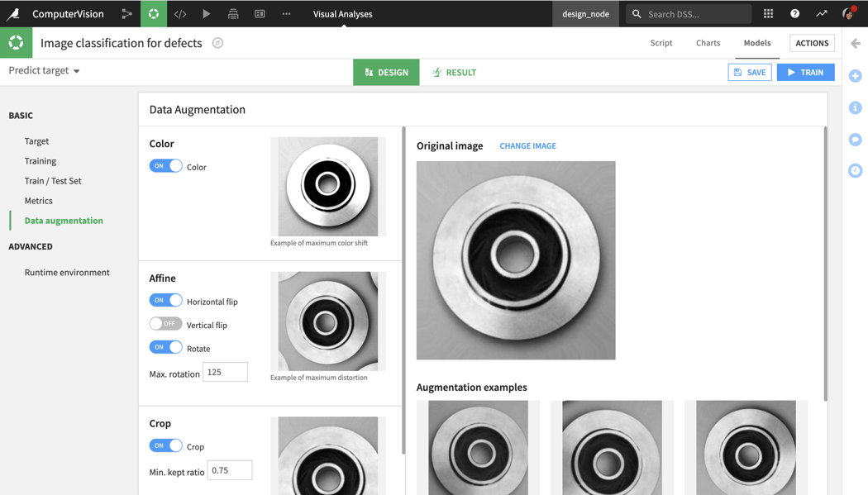Click the jobs play icon
This screenshot has width=868, height=495.
(207, 14)
